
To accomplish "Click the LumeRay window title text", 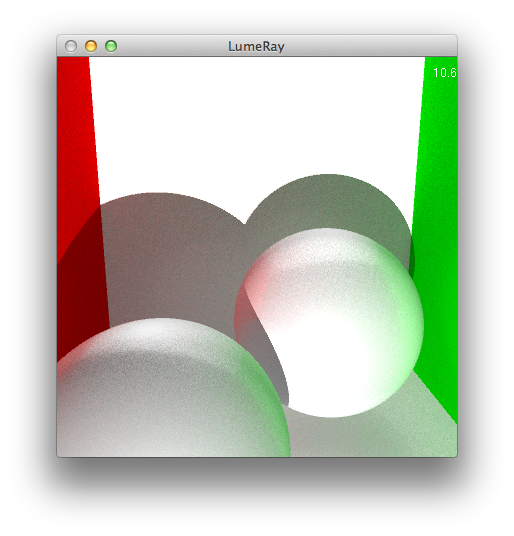I will pyautogui.click(x=256, y=46).
